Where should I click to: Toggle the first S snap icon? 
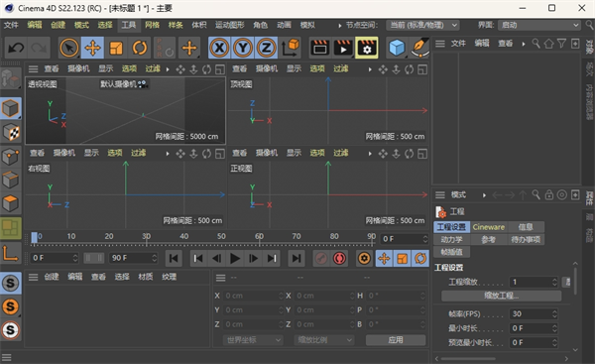[11, 283]
